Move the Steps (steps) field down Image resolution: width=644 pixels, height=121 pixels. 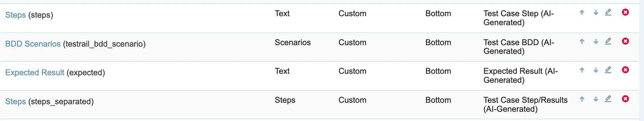(596, 12)
